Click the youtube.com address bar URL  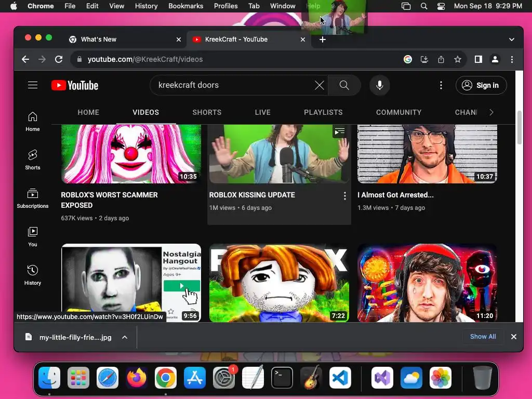coord(145,59)
